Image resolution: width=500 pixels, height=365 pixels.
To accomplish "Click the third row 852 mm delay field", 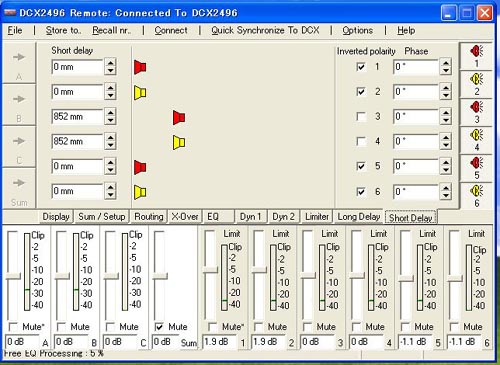I will (77, 116).
